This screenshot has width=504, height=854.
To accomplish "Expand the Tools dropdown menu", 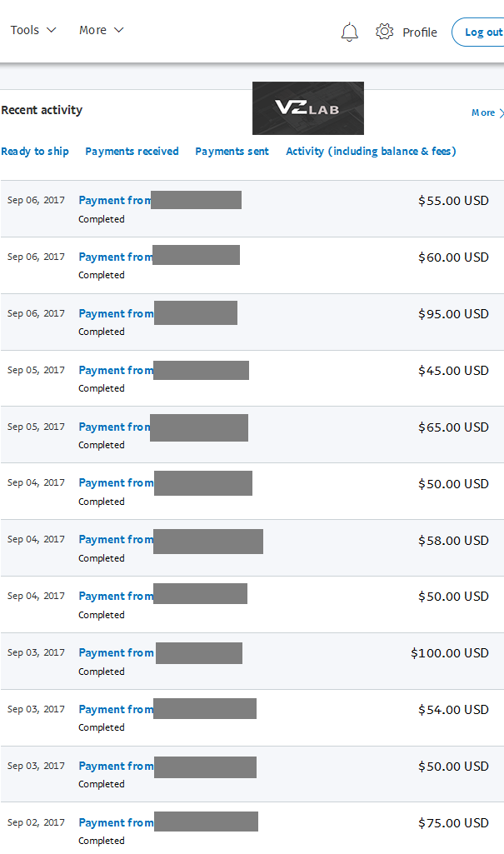I will point(33,30).
